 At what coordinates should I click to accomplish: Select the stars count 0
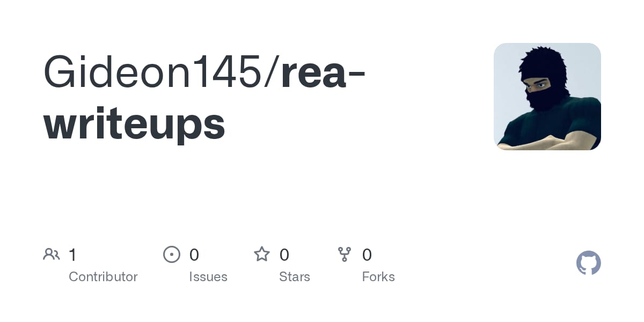[x=284, y=254]
